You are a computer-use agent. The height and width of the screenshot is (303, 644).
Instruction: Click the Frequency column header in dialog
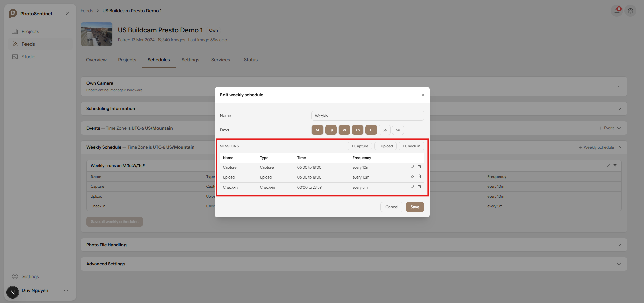362,158
